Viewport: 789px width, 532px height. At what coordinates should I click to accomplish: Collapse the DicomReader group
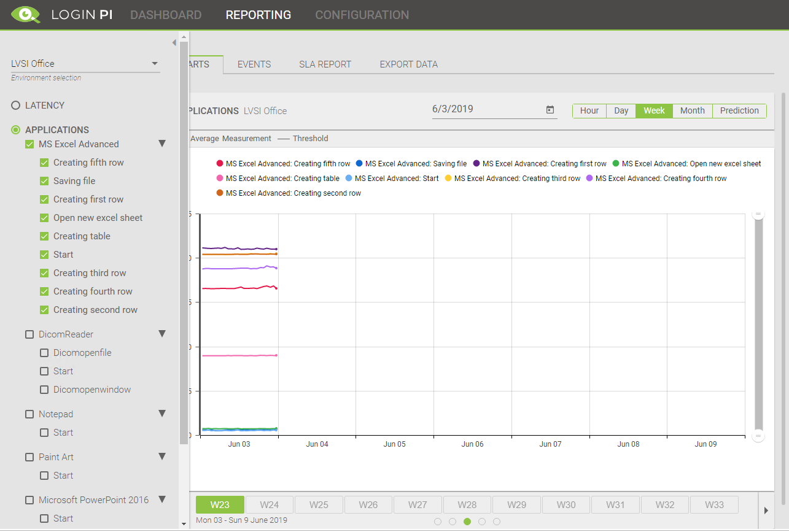[162, 334]
